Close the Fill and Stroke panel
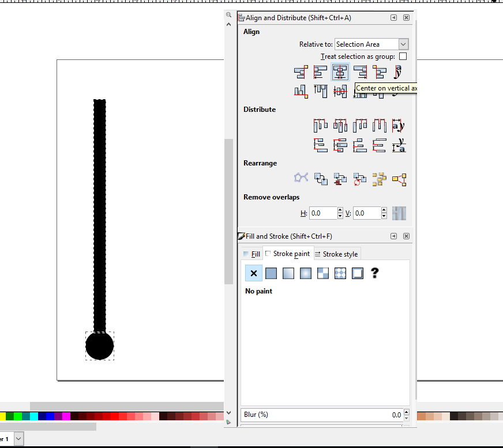Image resolution: width=503 pixels, height=448 pixels. pyautogui.click(x=406, y=236)
